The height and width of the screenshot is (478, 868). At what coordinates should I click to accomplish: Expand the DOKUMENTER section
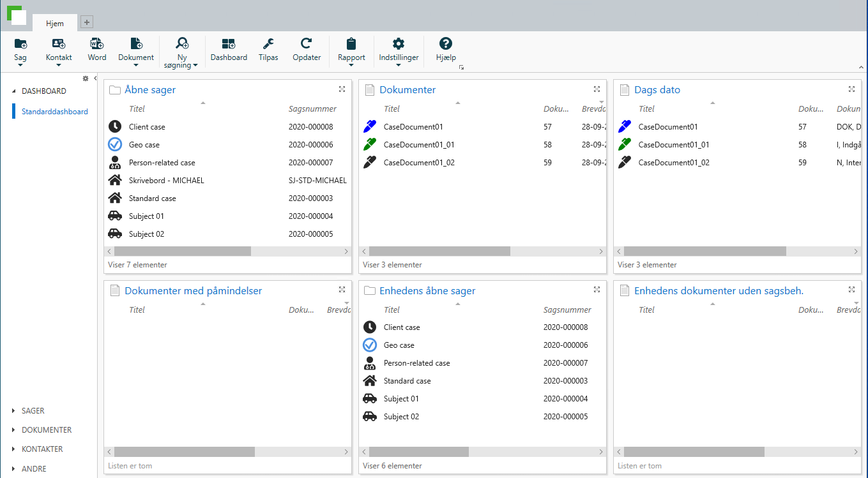pos(14,430)
